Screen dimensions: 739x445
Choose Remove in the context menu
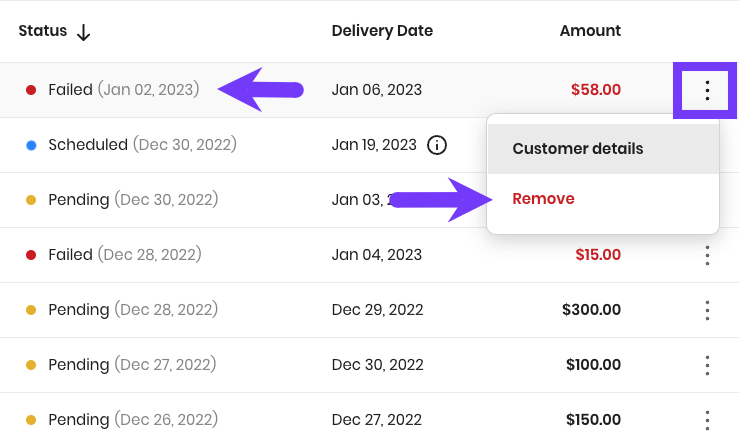543,198
